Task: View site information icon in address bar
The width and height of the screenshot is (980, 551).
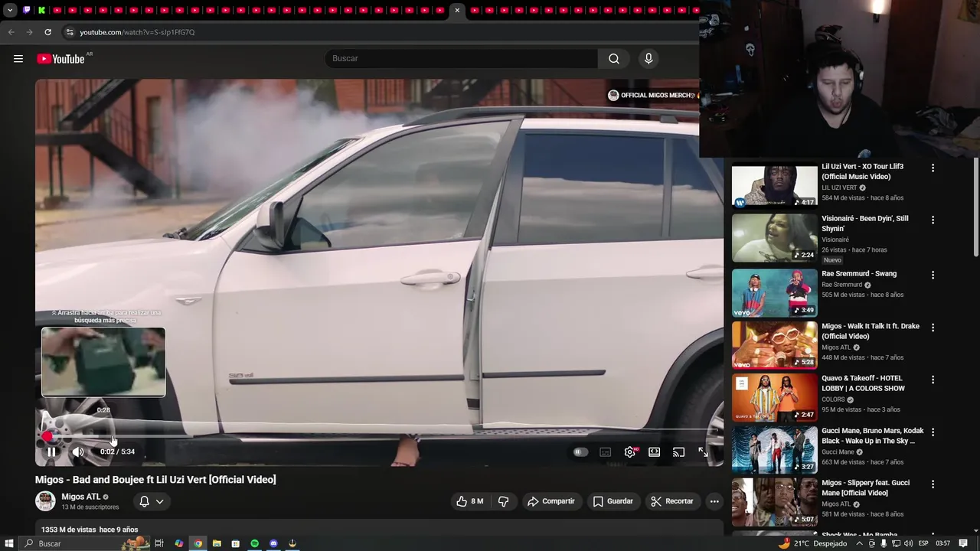Action: [x=70, y=32]
